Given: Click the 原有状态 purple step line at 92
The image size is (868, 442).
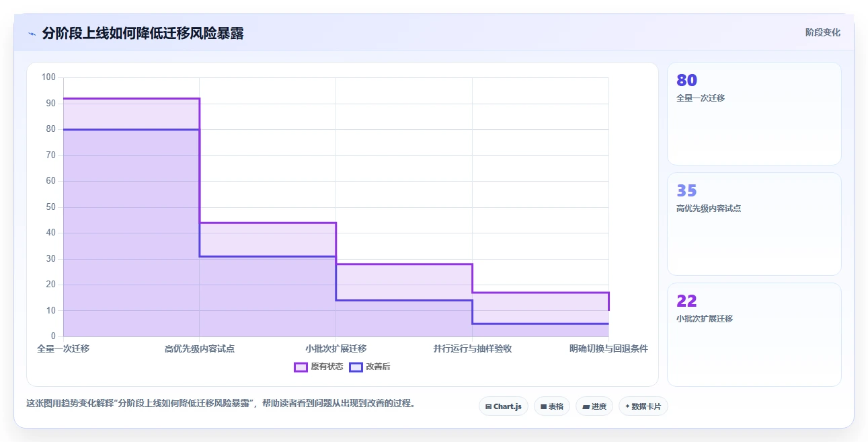Looking at the screenshot, I should point(131,99).
